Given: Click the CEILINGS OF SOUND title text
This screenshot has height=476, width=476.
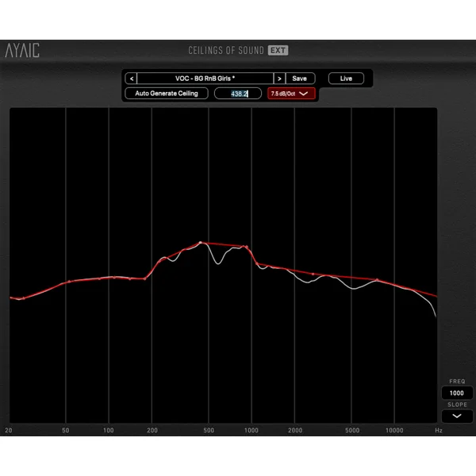Looking at the screenshot, I should (226, 51).
